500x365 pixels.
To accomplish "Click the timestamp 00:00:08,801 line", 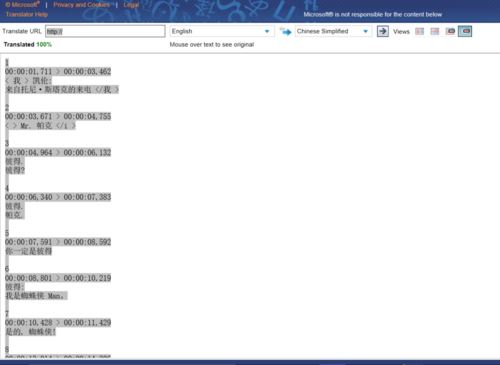I will [x=58, y=278].
